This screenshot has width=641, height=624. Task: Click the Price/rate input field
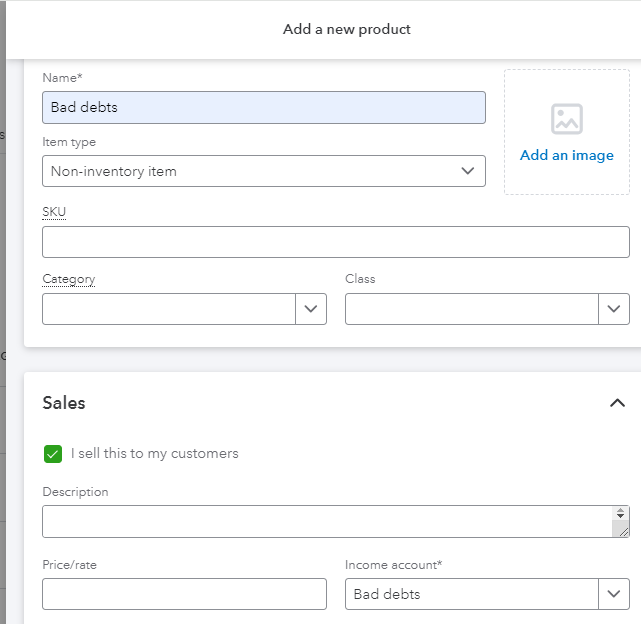184,594
